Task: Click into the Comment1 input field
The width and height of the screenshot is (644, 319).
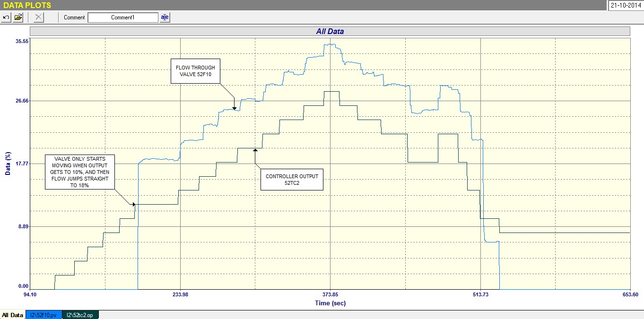Action: (x=123, y=17)
